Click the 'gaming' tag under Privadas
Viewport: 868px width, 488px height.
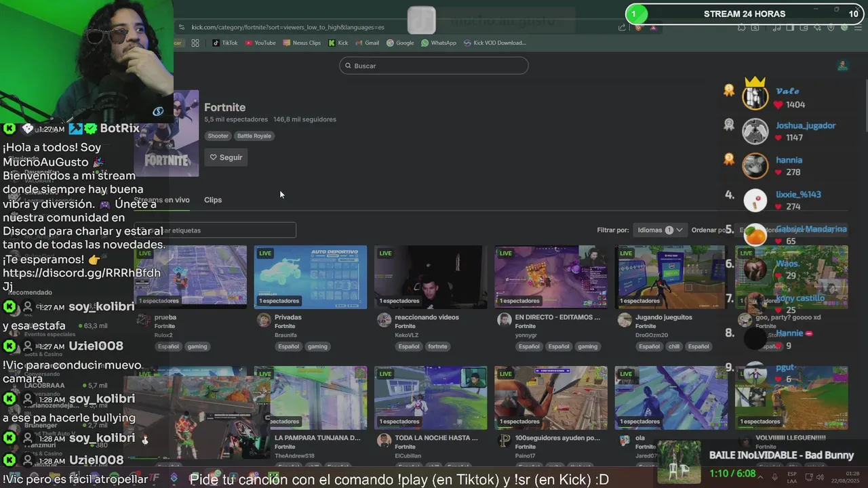[x=317, y=346]
